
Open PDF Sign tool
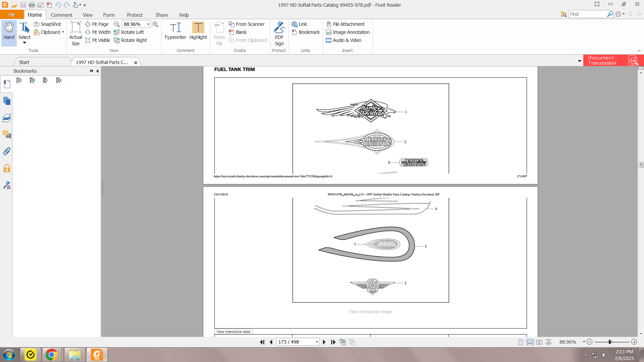[x=279, y=34]
